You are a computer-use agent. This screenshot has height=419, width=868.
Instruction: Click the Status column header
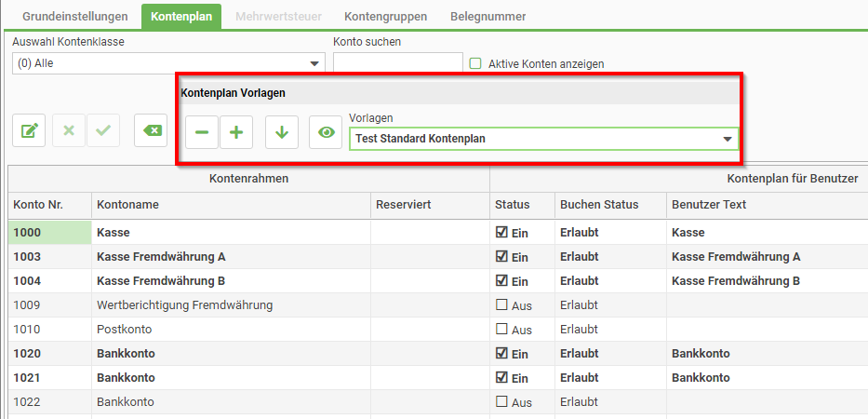(x=522, y=205)
